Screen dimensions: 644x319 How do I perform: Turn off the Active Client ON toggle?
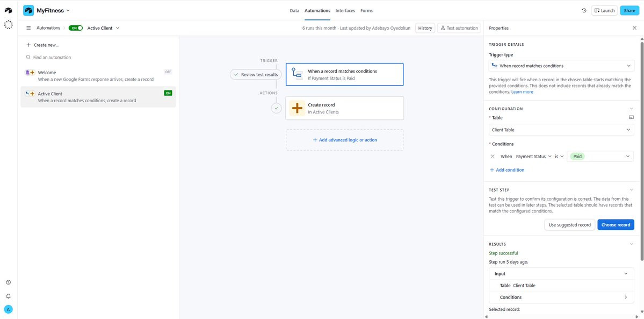click(76, 28)
